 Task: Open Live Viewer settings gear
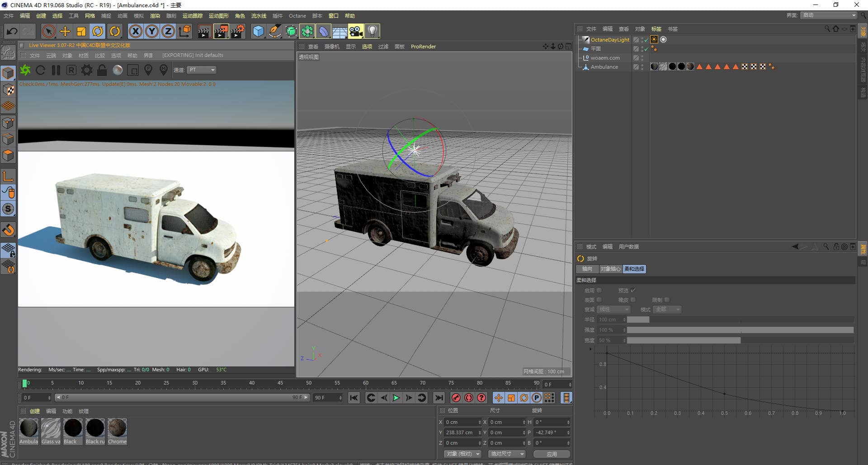point(87,70)
